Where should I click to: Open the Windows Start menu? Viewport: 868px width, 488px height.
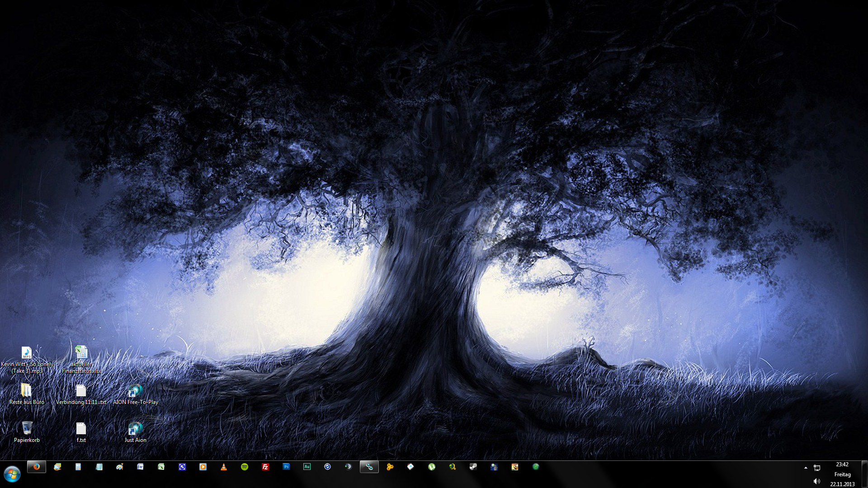point(12,474)
